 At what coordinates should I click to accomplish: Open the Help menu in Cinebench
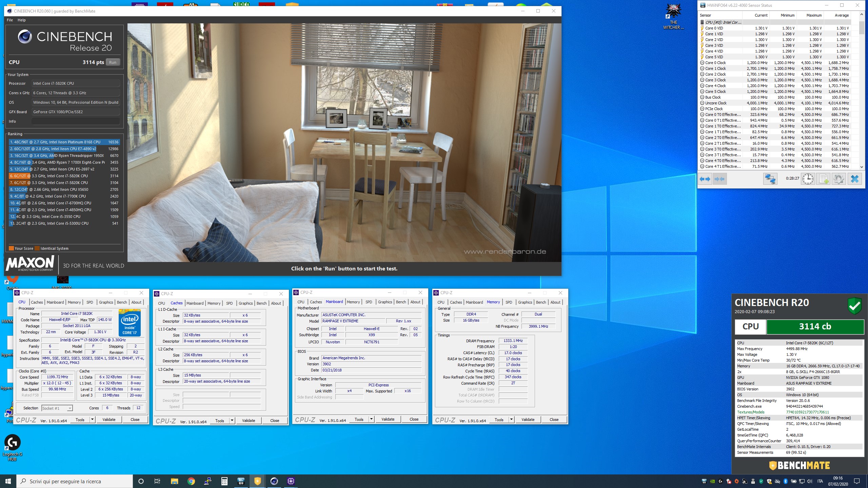coord(22,20)
